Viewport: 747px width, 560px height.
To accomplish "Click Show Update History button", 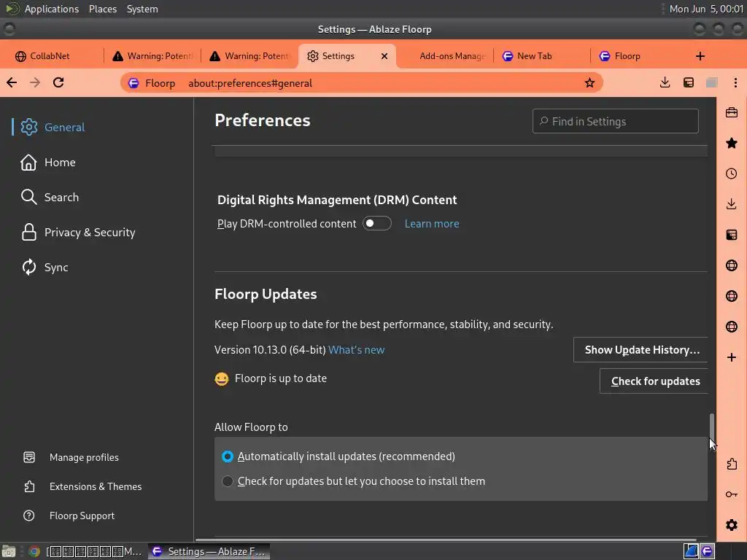I will (x=641, y=350).
